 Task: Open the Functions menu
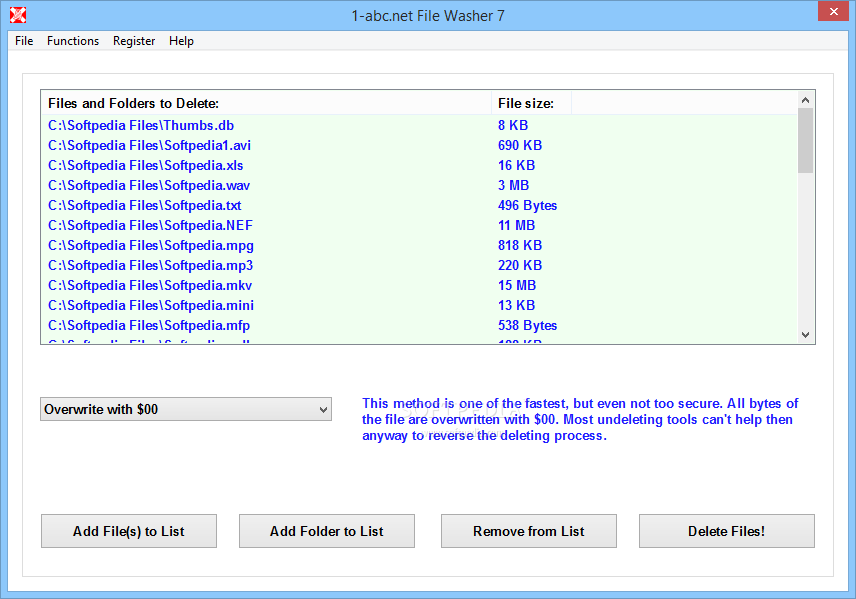pos(73,41)
